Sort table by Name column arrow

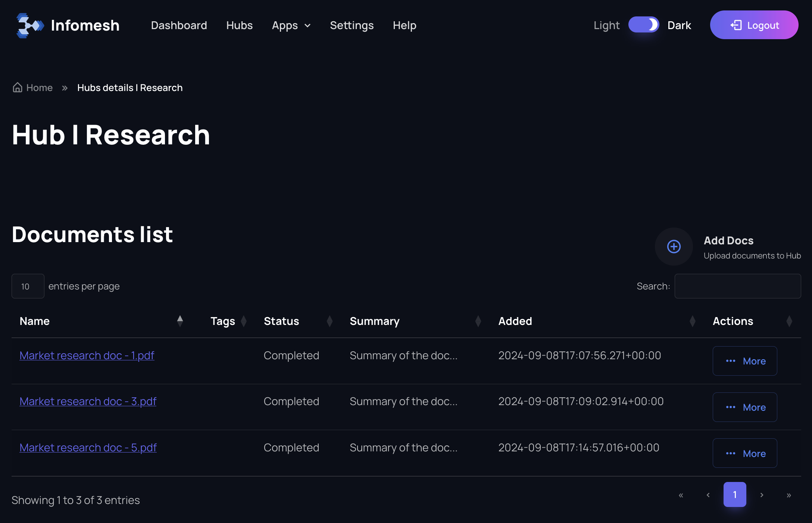[180, 321]
